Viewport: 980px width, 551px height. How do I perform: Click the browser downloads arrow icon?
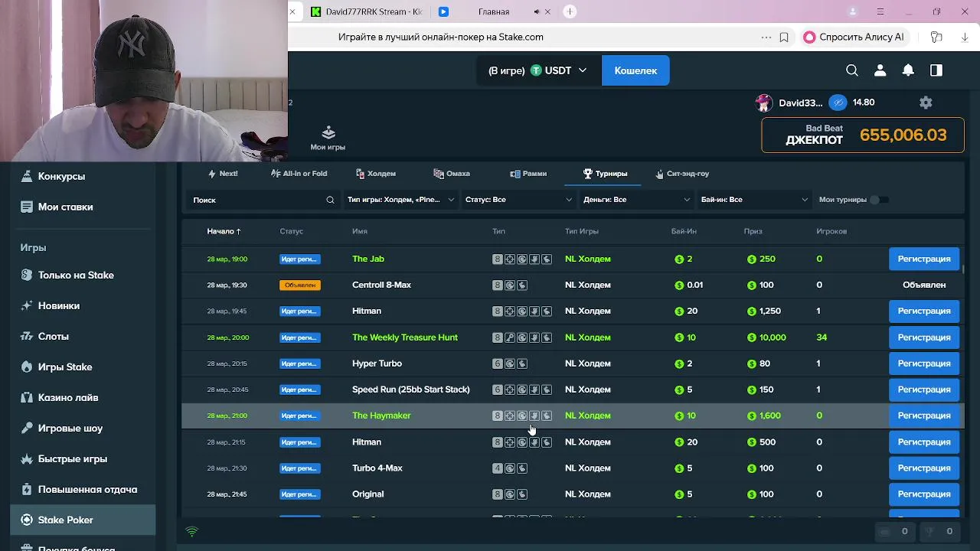(x=965, y=37)
